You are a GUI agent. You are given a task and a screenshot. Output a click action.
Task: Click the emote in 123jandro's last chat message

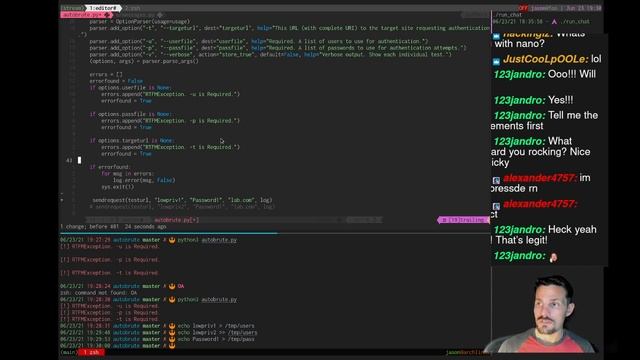[x=553, y=257]
